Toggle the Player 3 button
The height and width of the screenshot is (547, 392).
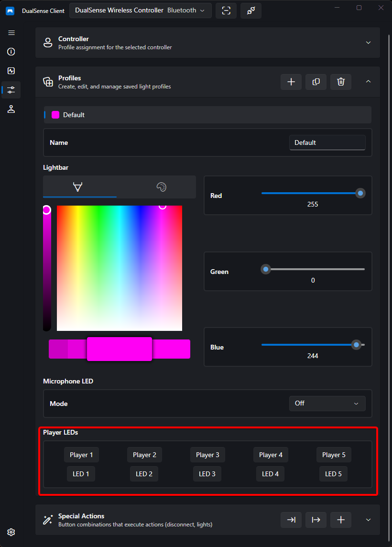(207, 455)
